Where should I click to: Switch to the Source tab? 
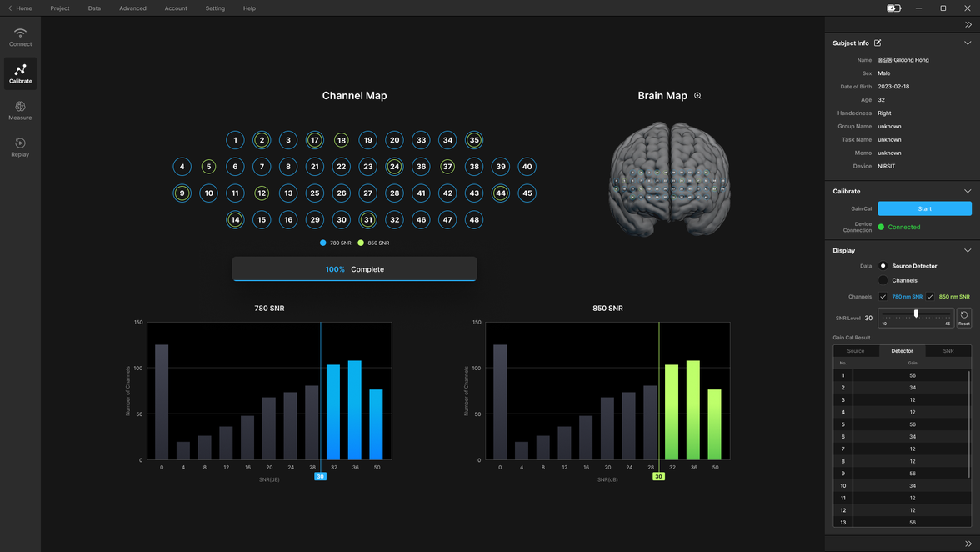[x=856, y=351]
